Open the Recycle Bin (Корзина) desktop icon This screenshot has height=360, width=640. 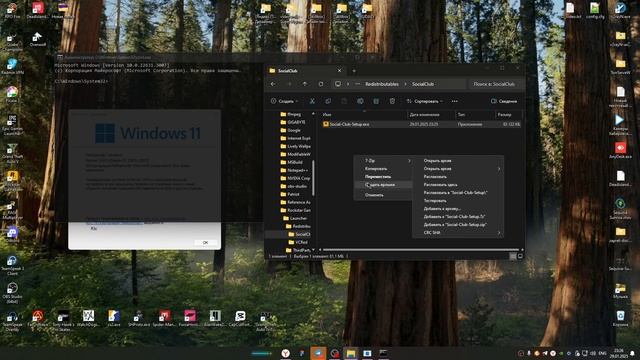click(620, 318)
